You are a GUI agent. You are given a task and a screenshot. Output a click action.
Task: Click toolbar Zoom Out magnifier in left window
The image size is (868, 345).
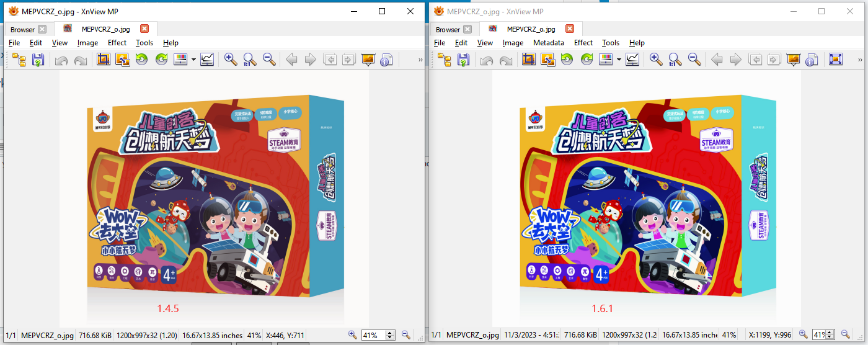tap(269, 60)
